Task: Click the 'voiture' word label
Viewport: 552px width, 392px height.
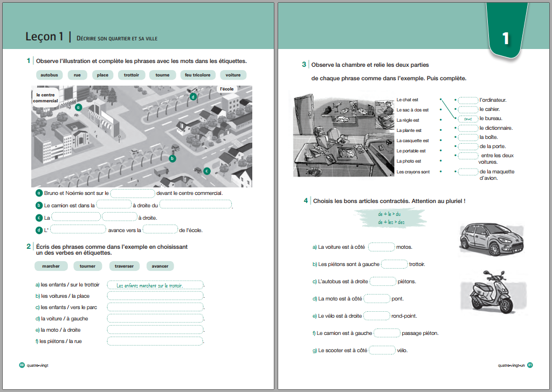Action: [x=233, y=75]
